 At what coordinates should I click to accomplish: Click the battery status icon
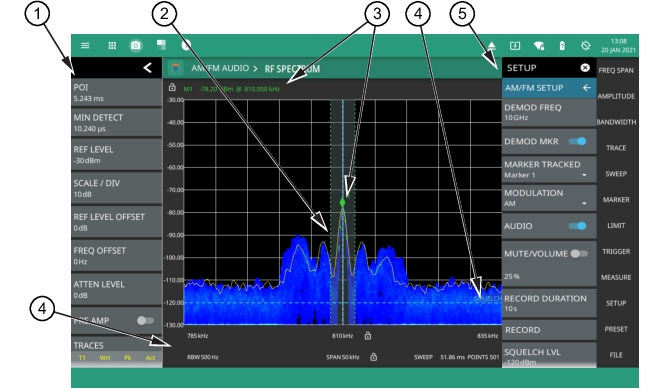562,45
